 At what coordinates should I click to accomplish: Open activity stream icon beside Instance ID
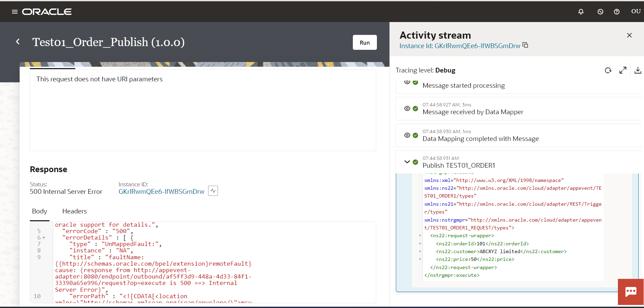[x=213, y=191]
